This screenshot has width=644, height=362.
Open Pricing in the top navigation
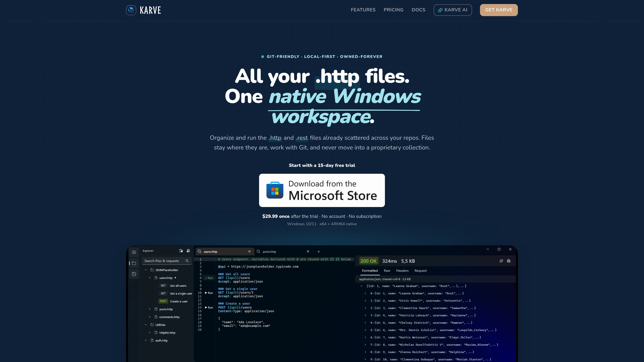tap(393, 10)
